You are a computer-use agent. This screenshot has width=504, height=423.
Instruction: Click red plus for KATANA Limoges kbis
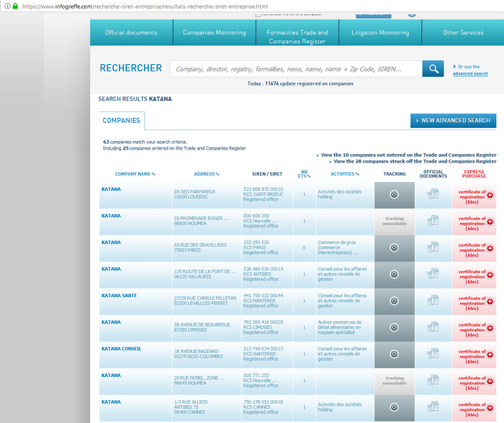point(490,327)
